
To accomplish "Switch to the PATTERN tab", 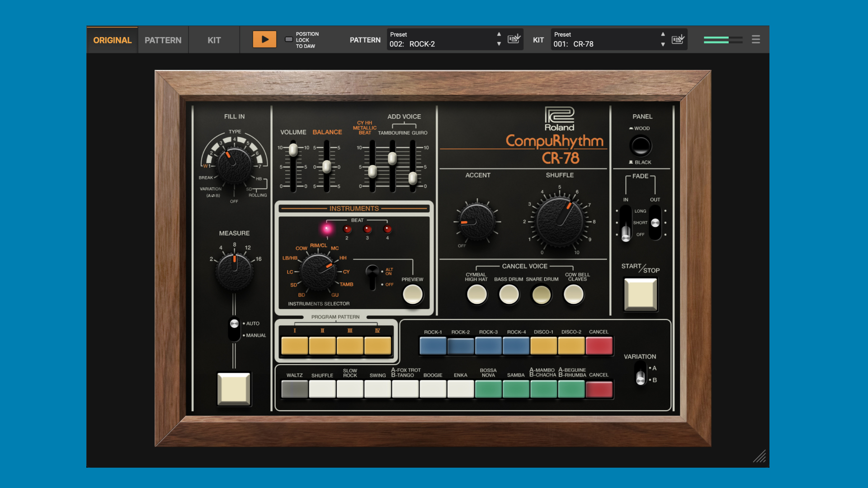I will click(163, 40).
